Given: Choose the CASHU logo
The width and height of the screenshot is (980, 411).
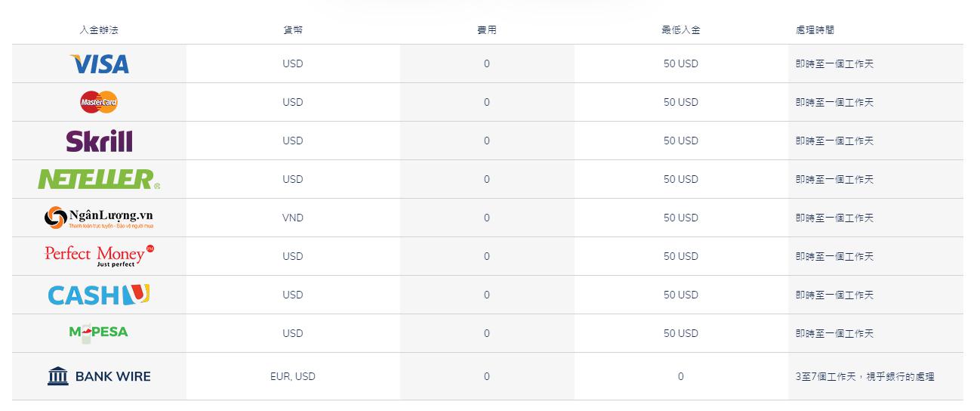Looking at the screenshot, I should [x=99, y=295].
